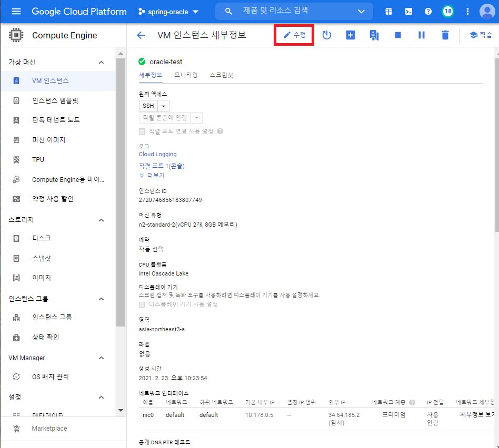This screenshot has height=448, width=499.
Task: Click the 제품 및 리소스 검색 field
Action: pos(294,11)
